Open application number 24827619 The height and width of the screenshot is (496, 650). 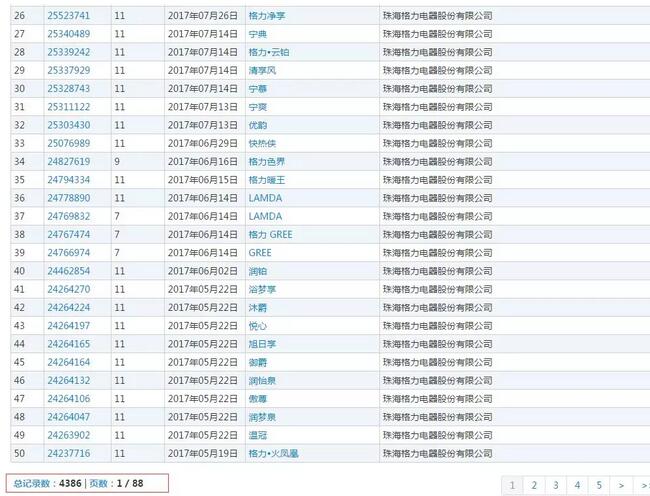point(68,162)
